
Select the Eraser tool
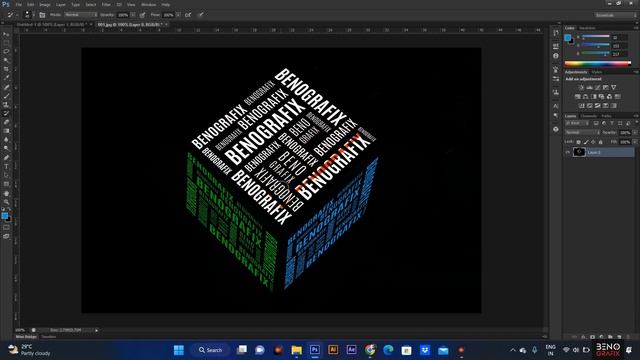(6, 122)
